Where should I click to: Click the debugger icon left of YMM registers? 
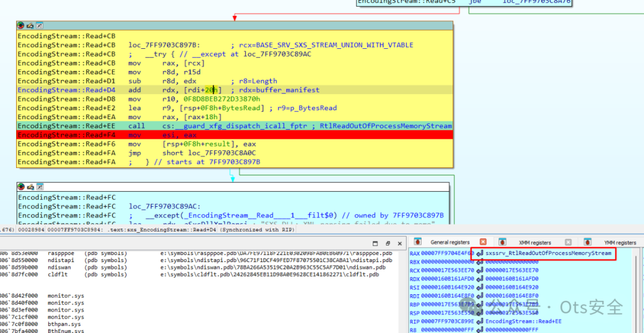587,242
